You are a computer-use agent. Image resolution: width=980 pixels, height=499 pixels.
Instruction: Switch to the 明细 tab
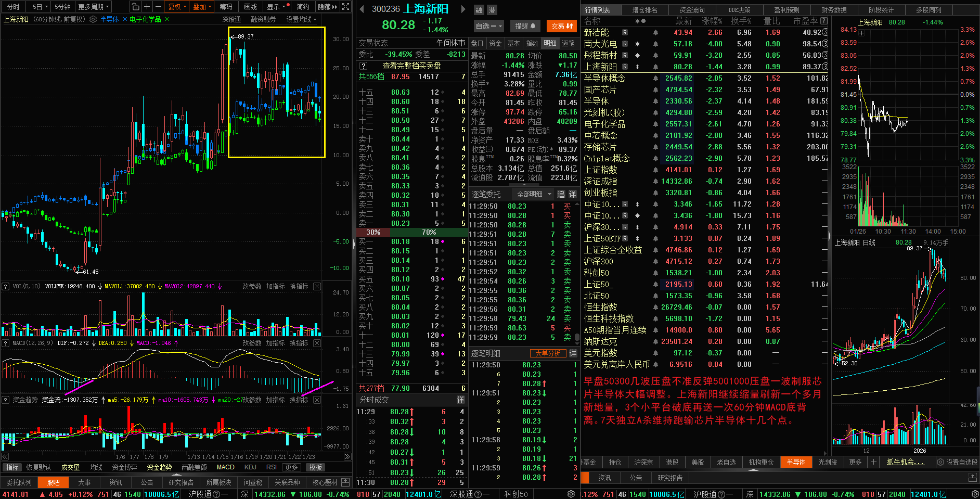pyautogui.click(x=550, y=43)
